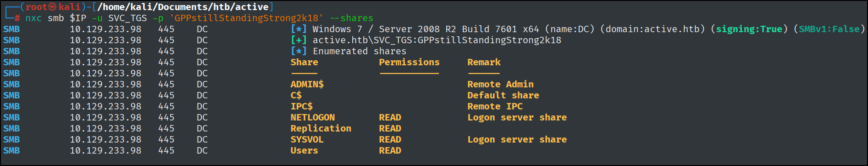Viewport: 868px width, 166px height.
Task: Click the Remark column header
Action: (x=484, y=62)
